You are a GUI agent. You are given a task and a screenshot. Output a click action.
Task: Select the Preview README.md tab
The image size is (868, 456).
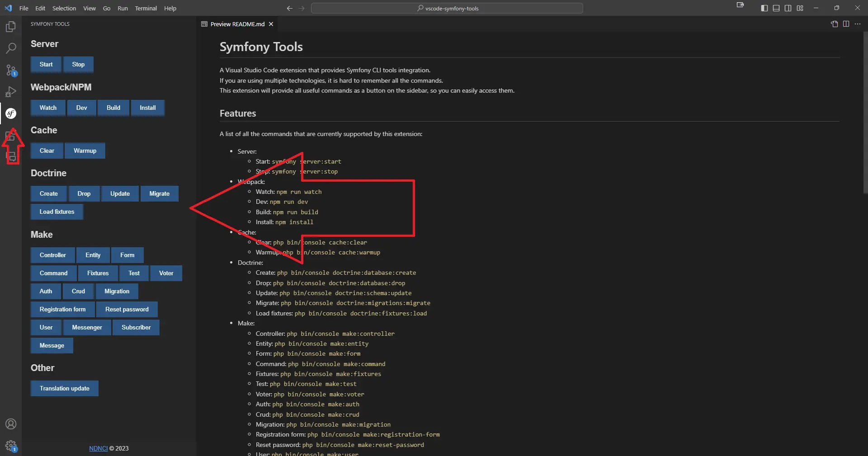pyautogui.click(x=237, y=24)
